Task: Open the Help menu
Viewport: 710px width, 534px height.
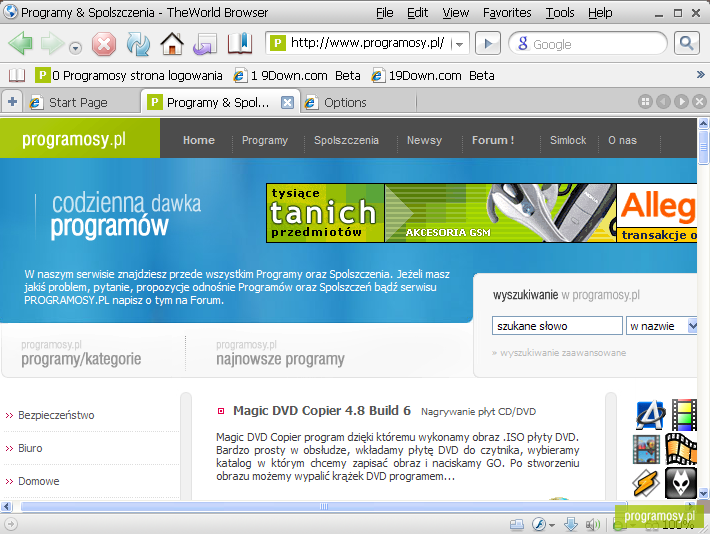Action: (600, 13)
